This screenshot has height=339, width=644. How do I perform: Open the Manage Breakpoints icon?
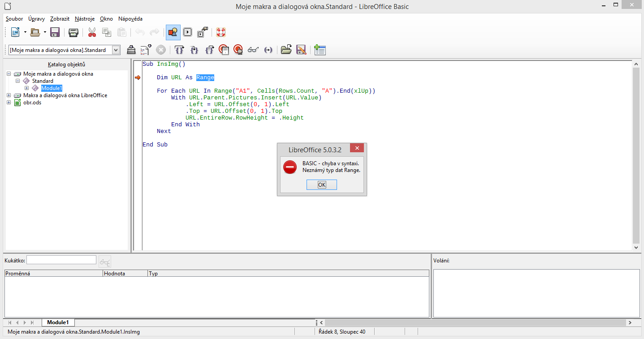tap(238, 50)
